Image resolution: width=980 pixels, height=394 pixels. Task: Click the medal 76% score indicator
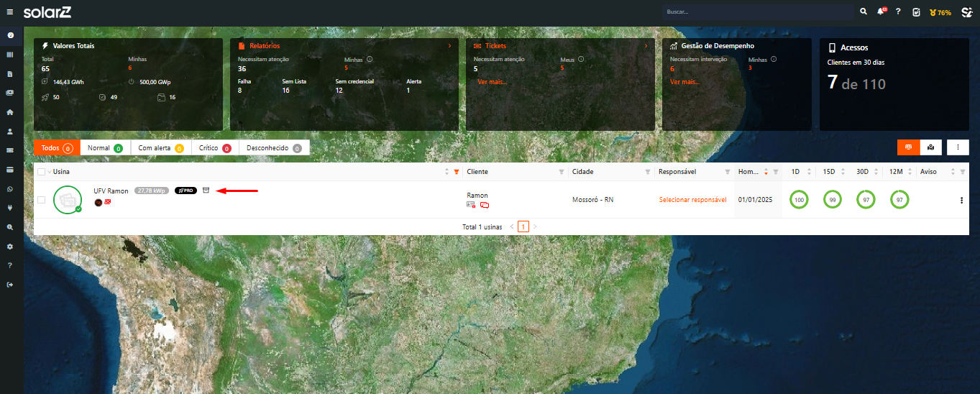[940, 12]
